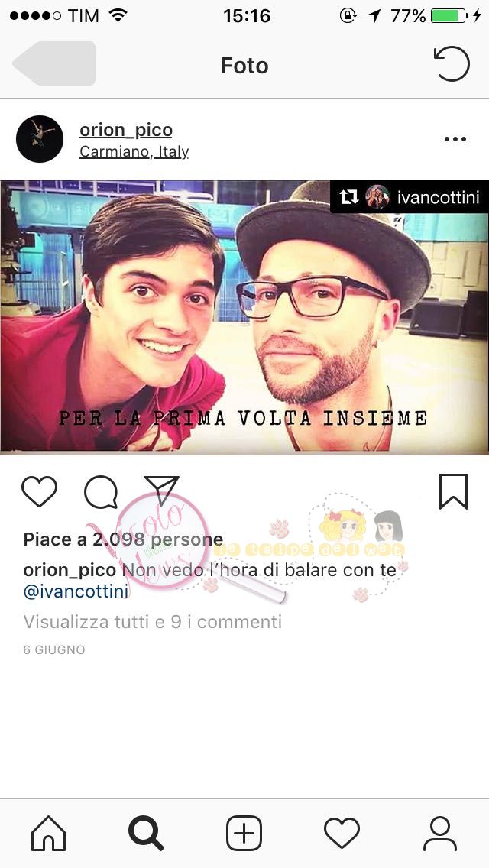Refresh the photo with the reload icon
The image size is (489, 868).
click(x=452, y=63)
